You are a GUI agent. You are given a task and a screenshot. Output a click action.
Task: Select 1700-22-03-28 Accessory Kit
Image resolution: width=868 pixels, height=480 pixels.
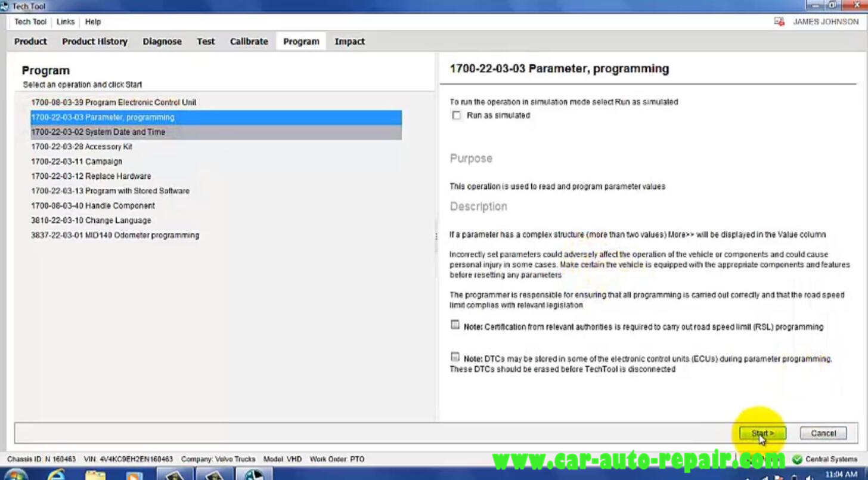(216, 147)
